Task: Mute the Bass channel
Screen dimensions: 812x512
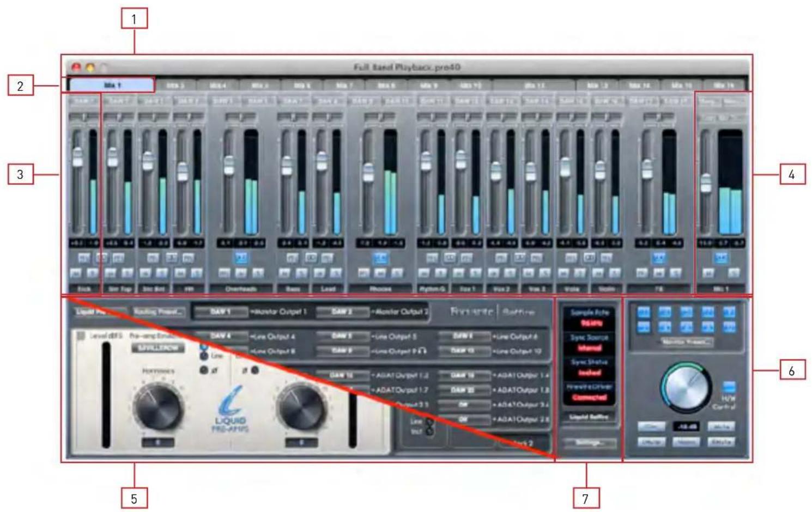Action: coord(284,273)
